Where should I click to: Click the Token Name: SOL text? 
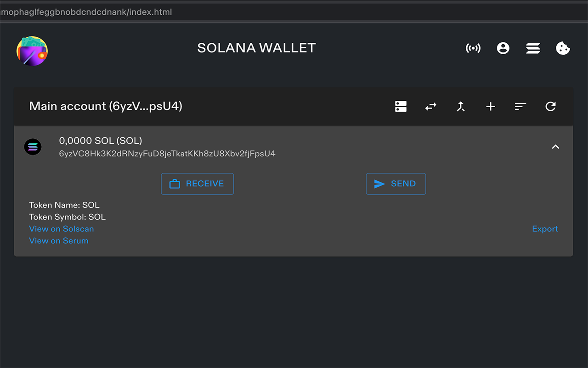click(x=64, y=205)
